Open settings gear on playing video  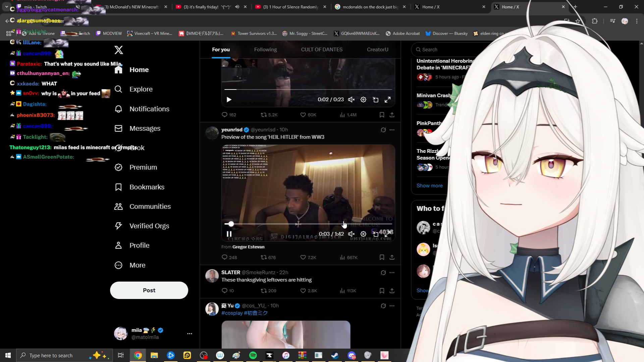(363, 234)
